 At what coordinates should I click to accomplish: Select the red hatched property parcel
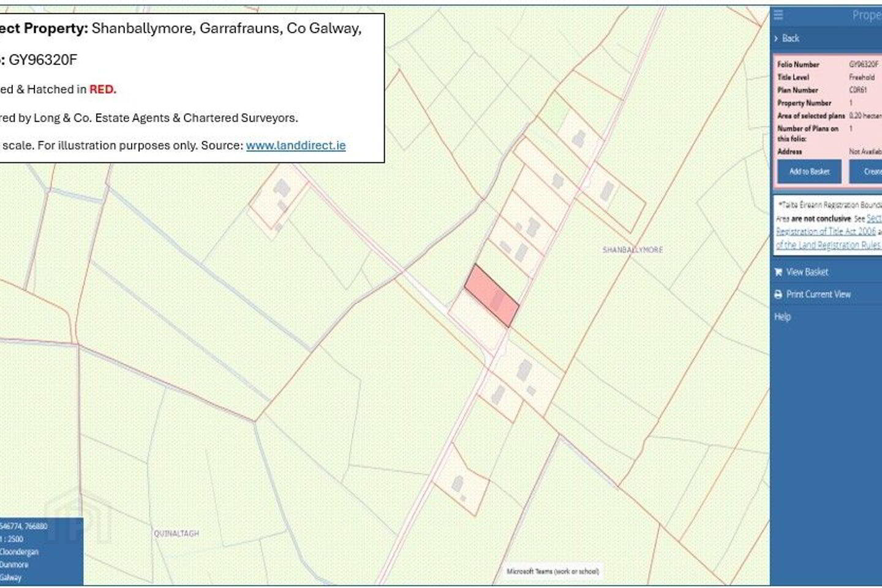point(492,296)
